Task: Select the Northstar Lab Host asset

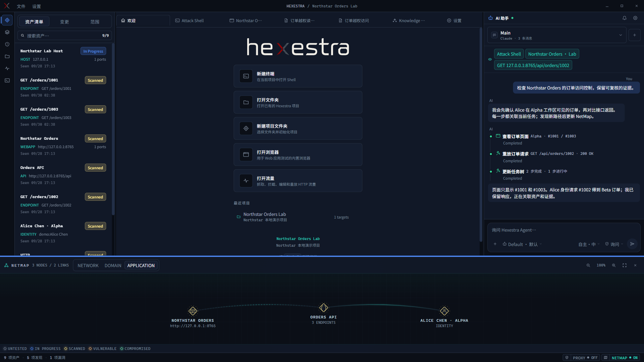Action: pos(63,58)
